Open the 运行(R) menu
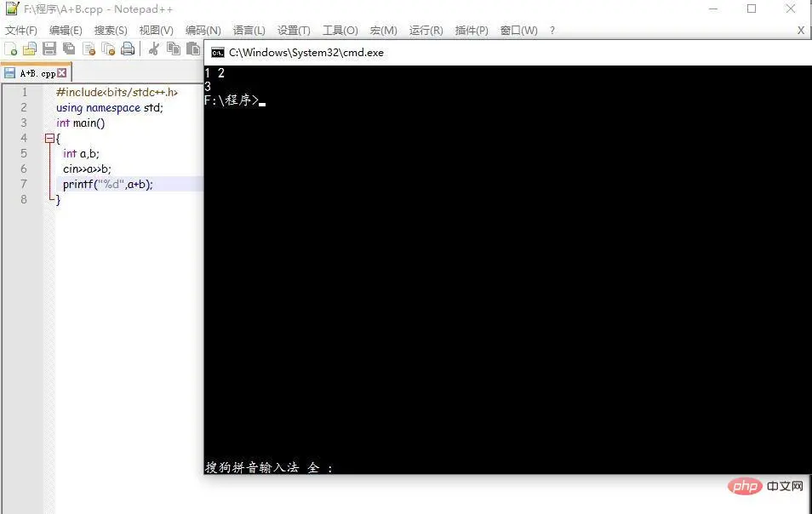Viewport: 812px width, 514px height. point(426,30)
